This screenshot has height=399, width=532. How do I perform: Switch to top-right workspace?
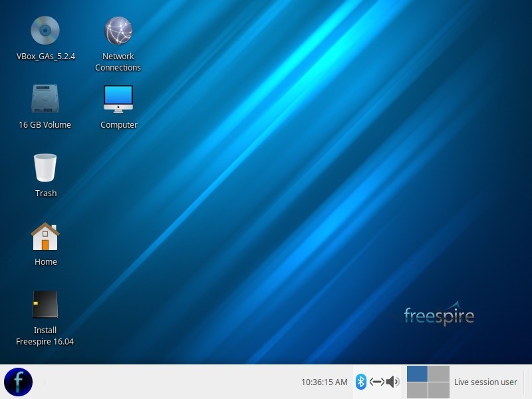coord(439,374)
